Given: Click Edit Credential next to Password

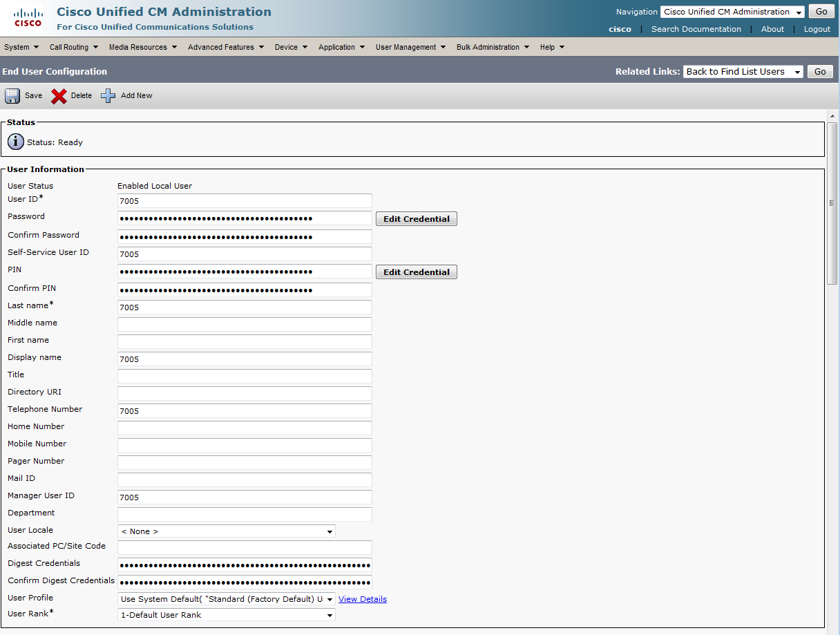Looking at the screenshot, I should (416, 219).
